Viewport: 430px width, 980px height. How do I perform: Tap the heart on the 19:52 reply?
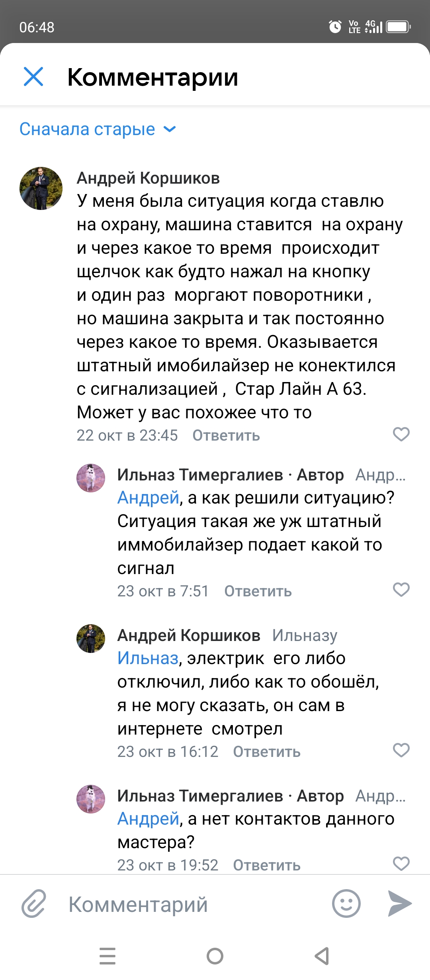pyautogui.click(x=401, y=864)
